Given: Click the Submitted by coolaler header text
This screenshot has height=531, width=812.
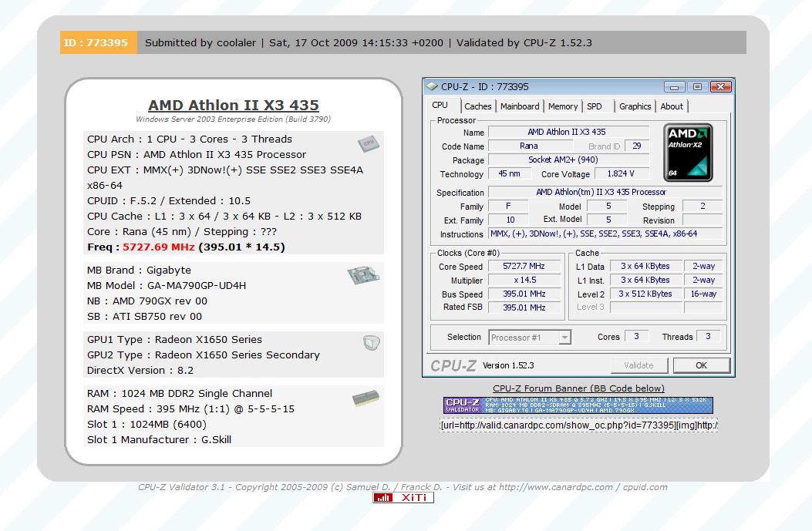Looking at the screenshot, I should click(200, 43).
